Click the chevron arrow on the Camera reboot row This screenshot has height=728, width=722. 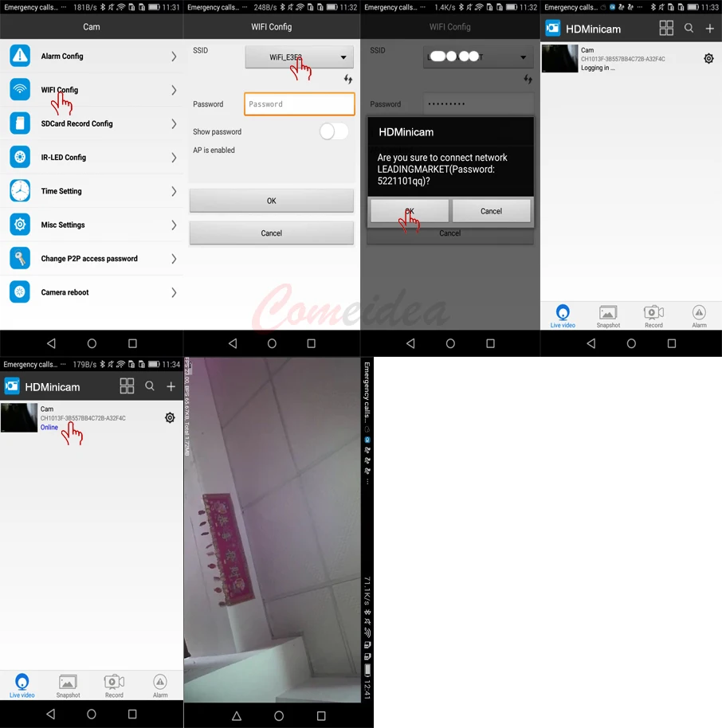click(x=174, y=292)
